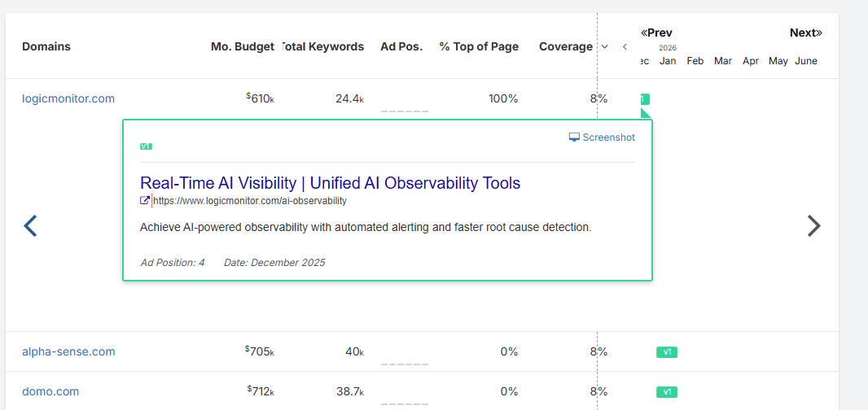This screenshot has width=868, height=410.
Task: Select the v1 ad marker for logicmonitor.com
Action: click(644, 99)
